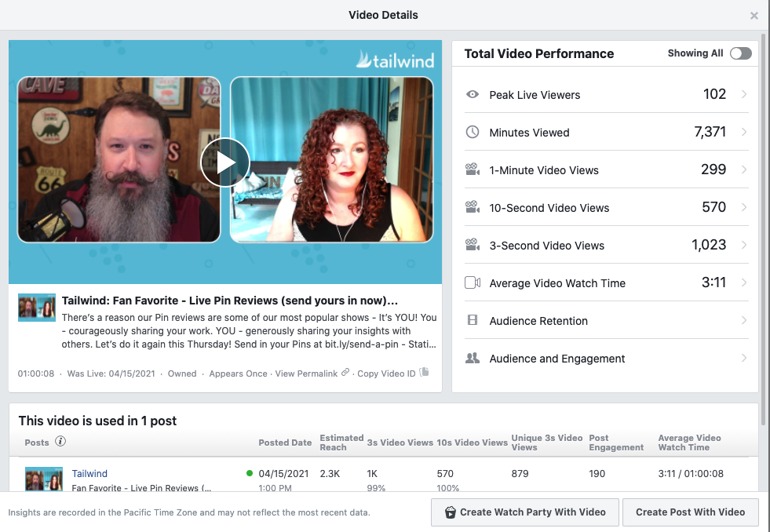Play the Tailwind live video
The image size is (770, 532).
pos(225,162)
